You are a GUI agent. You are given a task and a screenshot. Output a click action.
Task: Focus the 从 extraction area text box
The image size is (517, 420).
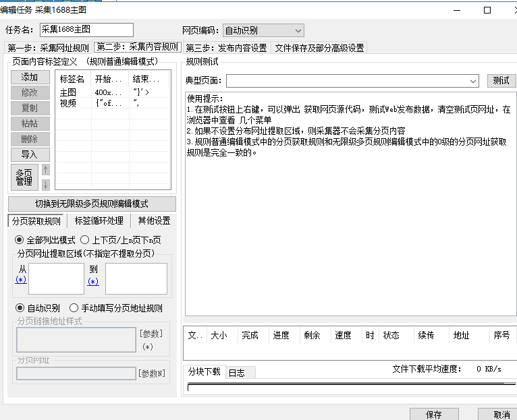pyautogui.click(x=57, y=278)
